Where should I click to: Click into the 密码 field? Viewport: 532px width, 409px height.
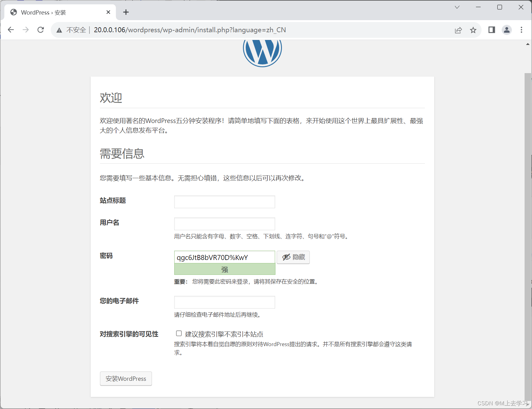(225, 257)
